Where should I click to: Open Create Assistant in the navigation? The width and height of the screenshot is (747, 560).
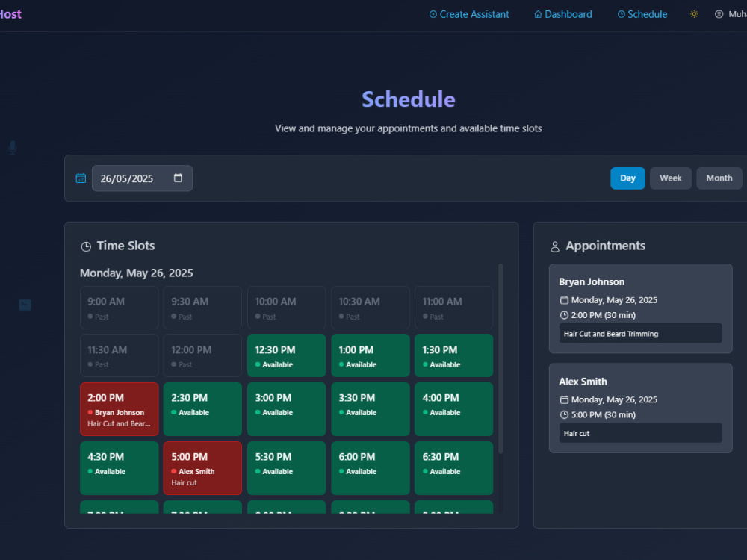coord(469,14)
